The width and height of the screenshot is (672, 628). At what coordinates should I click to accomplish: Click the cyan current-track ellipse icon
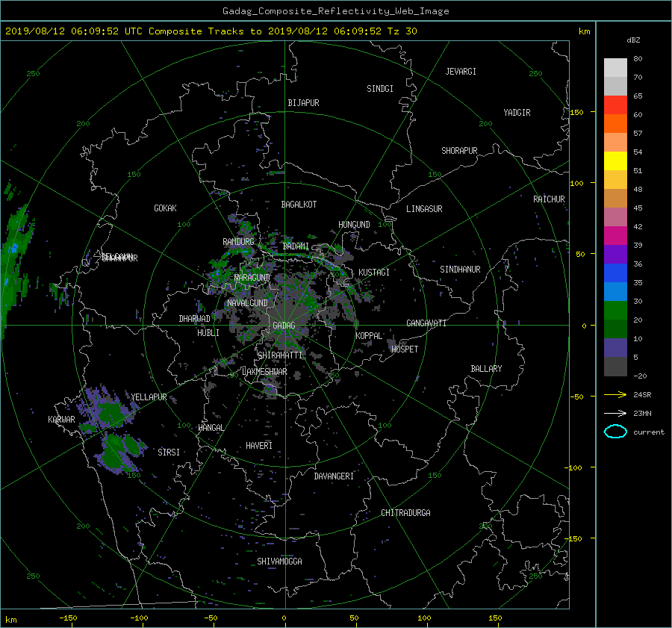tap(615, 432)
